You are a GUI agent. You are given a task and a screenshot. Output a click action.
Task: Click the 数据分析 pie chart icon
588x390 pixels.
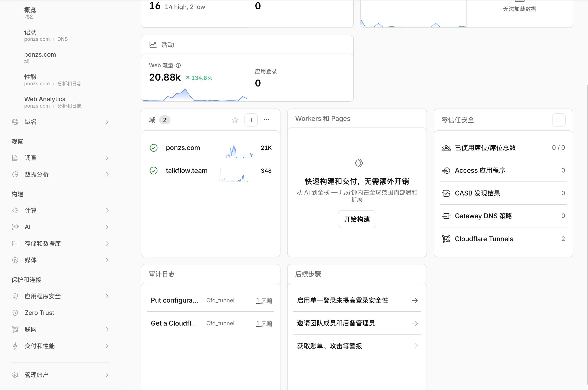point(15,174)
